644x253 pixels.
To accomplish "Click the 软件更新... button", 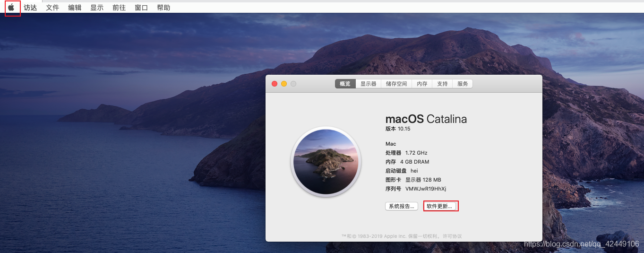I will pos(439,206).
